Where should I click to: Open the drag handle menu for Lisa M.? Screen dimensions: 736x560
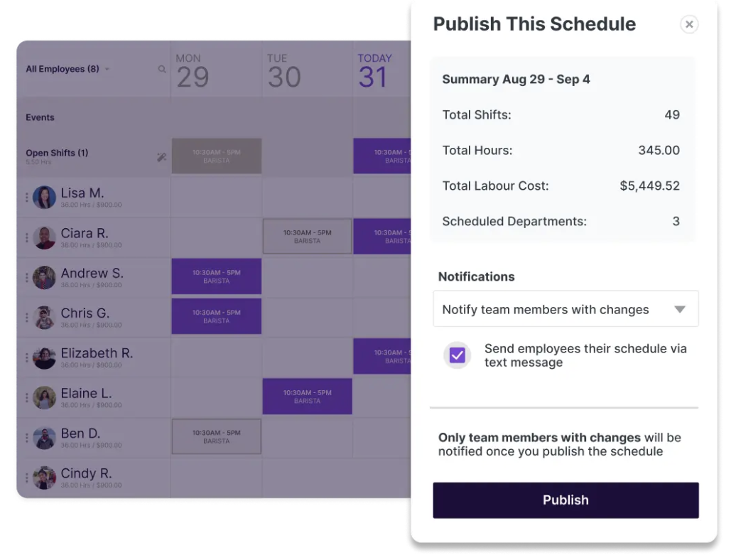(x=27, y=198)
